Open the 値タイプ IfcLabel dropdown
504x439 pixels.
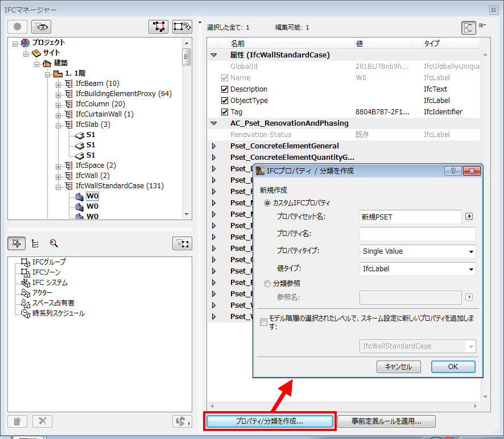(x=417, y=269)
